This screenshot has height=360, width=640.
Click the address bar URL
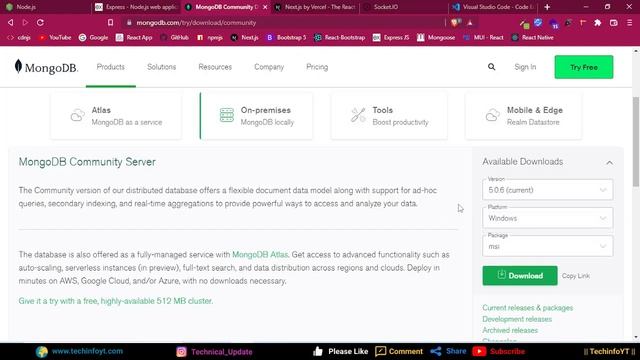click(x=196, y=23)
